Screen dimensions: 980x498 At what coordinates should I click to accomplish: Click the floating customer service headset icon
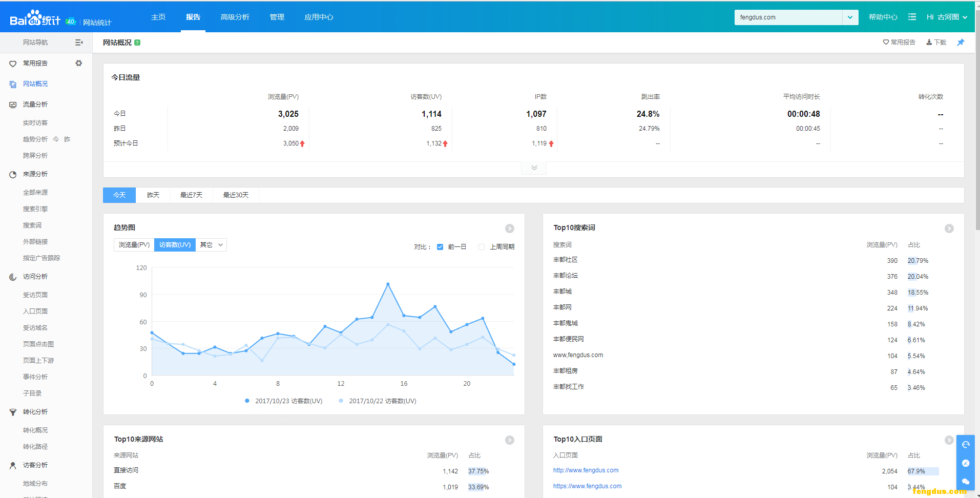(965, 445)
